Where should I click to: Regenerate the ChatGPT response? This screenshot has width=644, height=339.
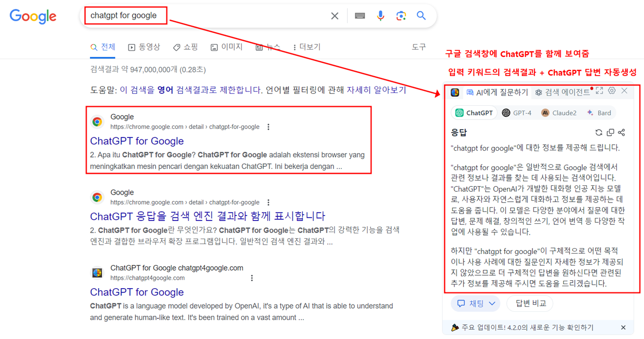tap(599, 132)
